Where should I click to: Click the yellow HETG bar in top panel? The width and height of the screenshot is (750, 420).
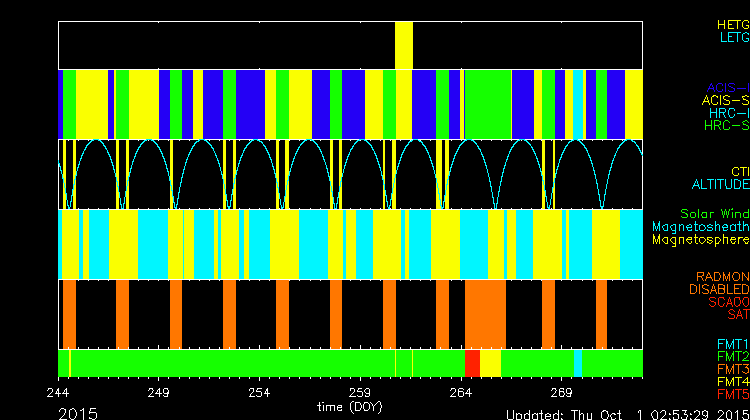click(x=404, y=45)
